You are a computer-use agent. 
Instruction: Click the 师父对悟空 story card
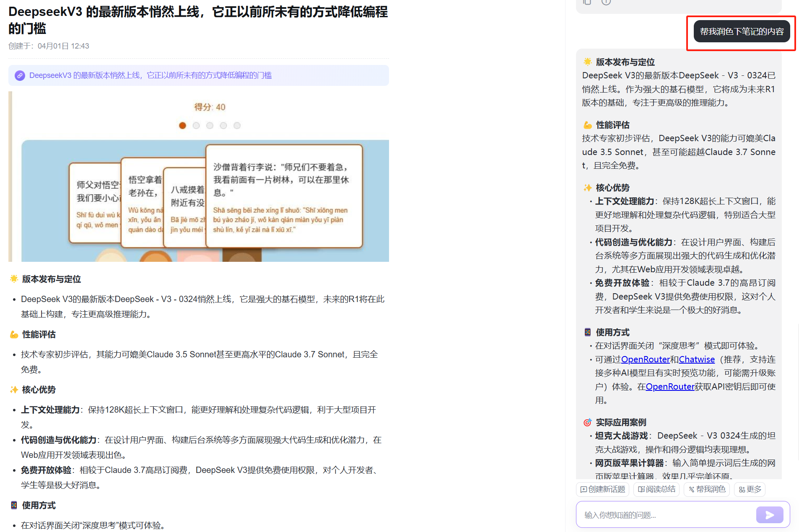95,203
